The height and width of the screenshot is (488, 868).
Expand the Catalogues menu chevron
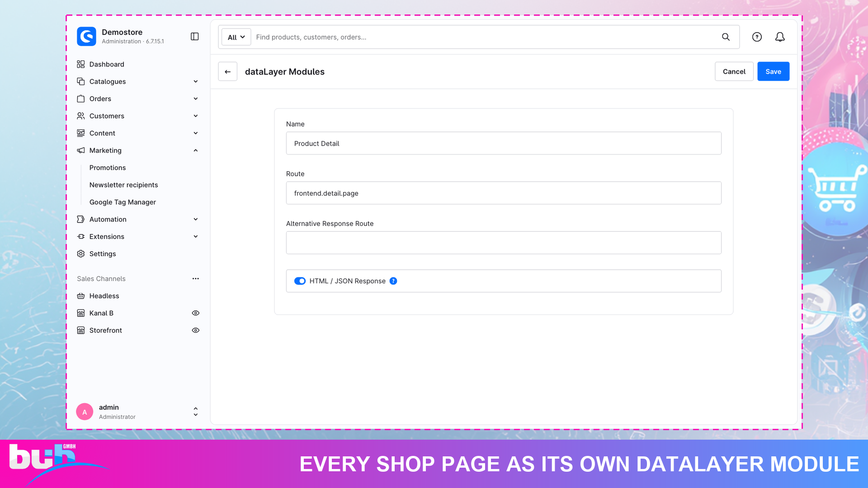coord(195,82)
